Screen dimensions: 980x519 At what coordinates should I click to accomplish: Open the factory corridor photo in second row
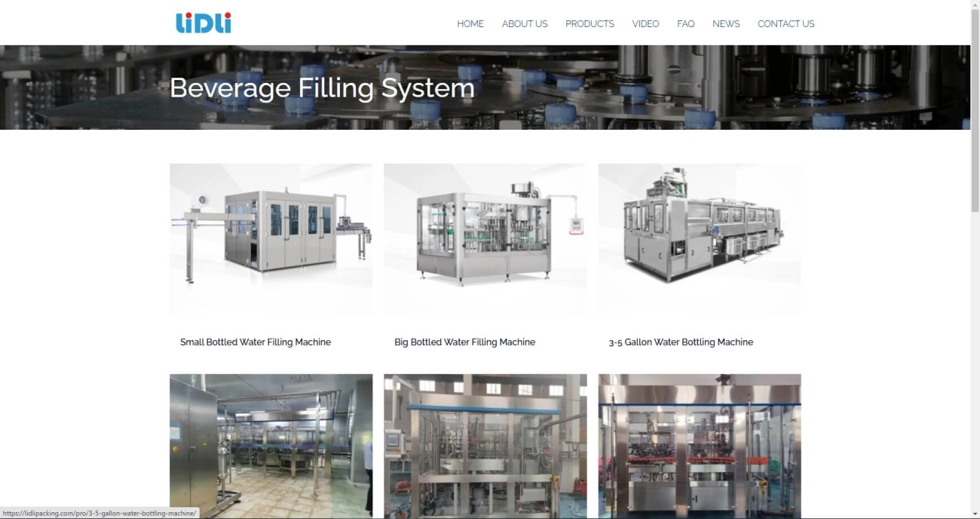coord(271,447)
